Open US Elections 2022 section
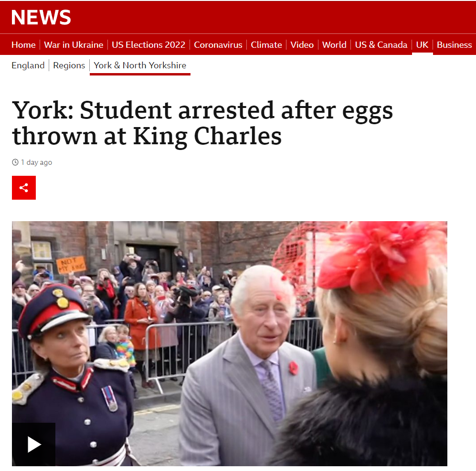 [148, 44]
